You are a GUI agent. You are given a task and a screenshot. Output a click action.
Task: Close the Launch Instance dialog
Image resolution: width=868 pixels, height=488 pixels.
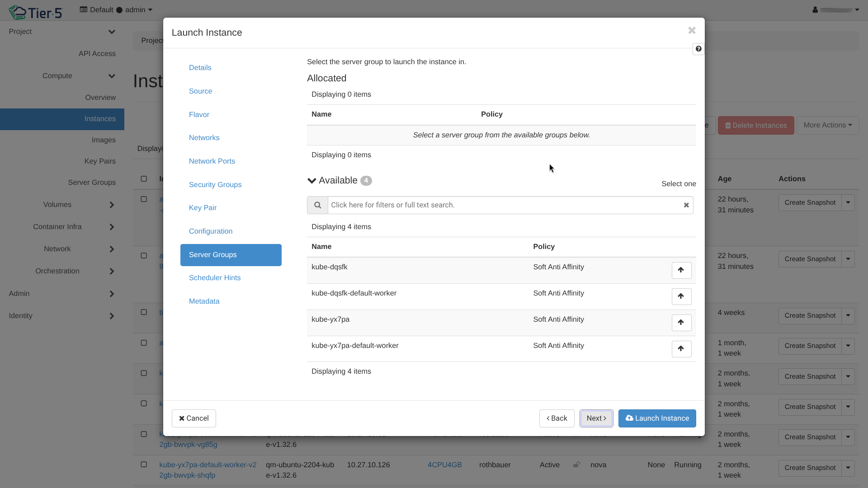692,30
